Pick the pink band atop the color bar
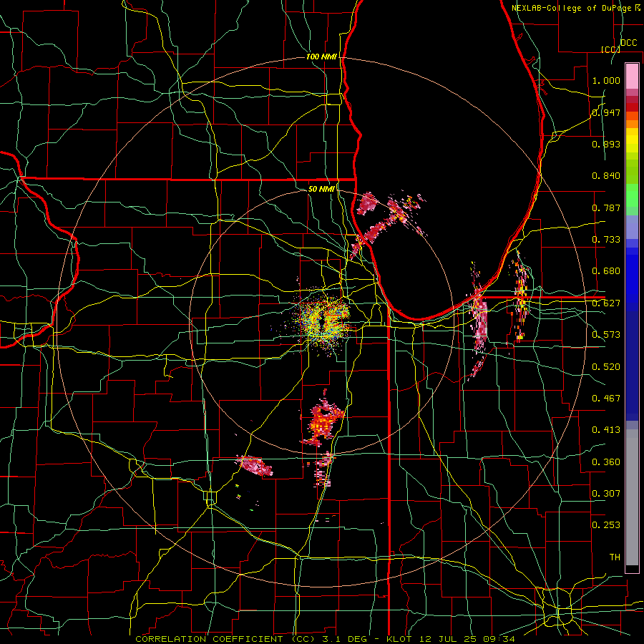Viewport: 644px width, 644px height. pos(632,77)
